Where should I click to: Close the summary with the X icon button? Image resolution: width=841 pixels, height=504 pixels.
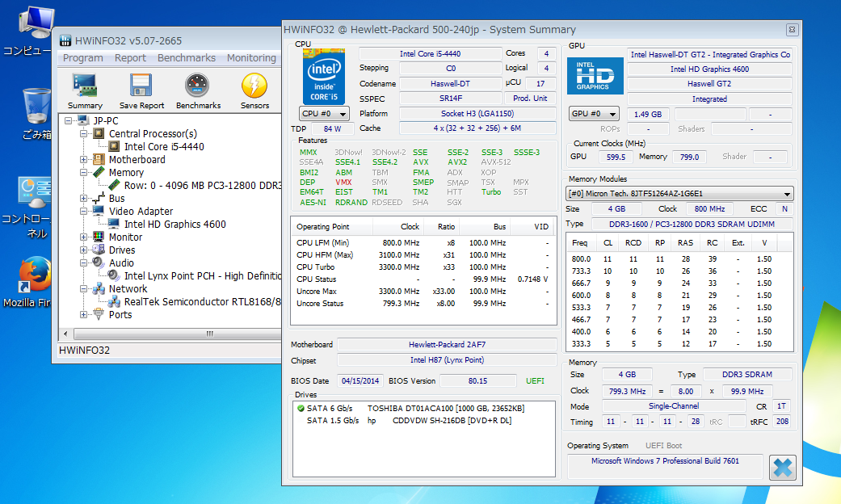coord(781,468)
